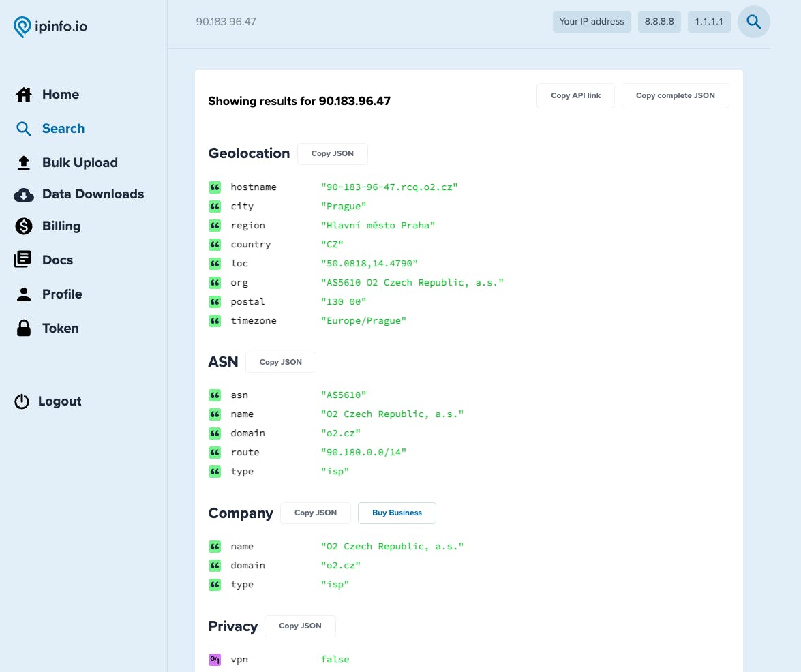Click the loc value "50.0818,14.4790"

click(369, 264)
